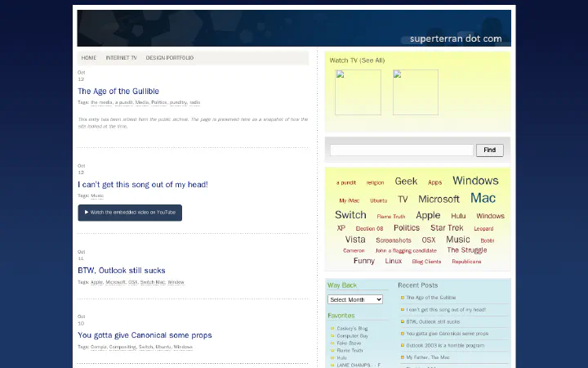Click the 'punditry' tag under Age of the Gullible
Image resolution: width=588 pixels, height=368 pixels.
coord(178,102)
